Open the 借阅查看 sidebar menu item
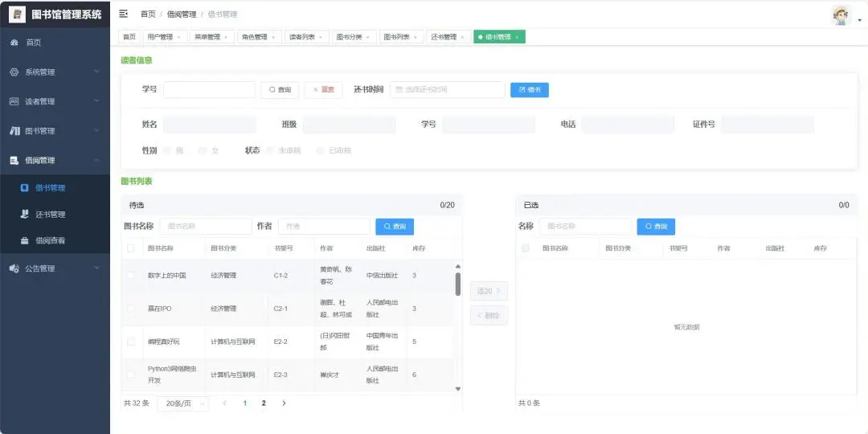 (55, 241)
